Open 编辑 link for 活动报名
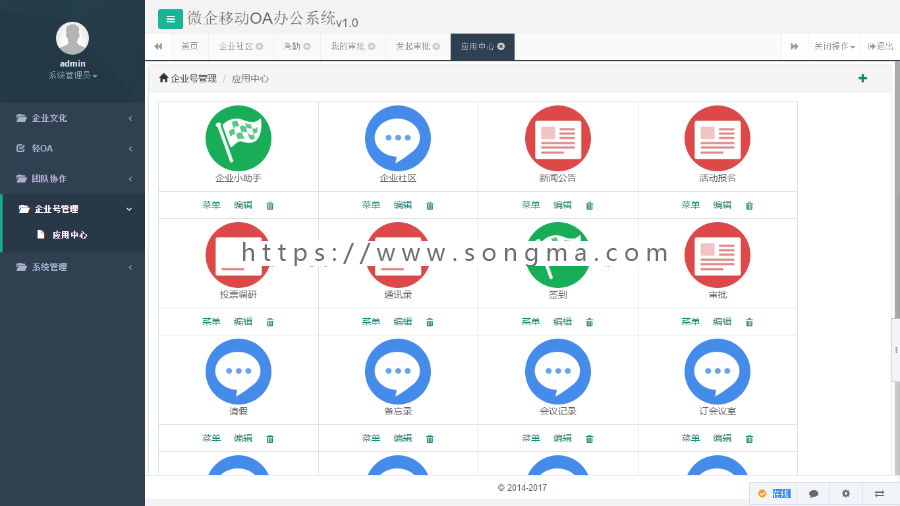This screenshot has height=506, width=900. click(722, 205)
